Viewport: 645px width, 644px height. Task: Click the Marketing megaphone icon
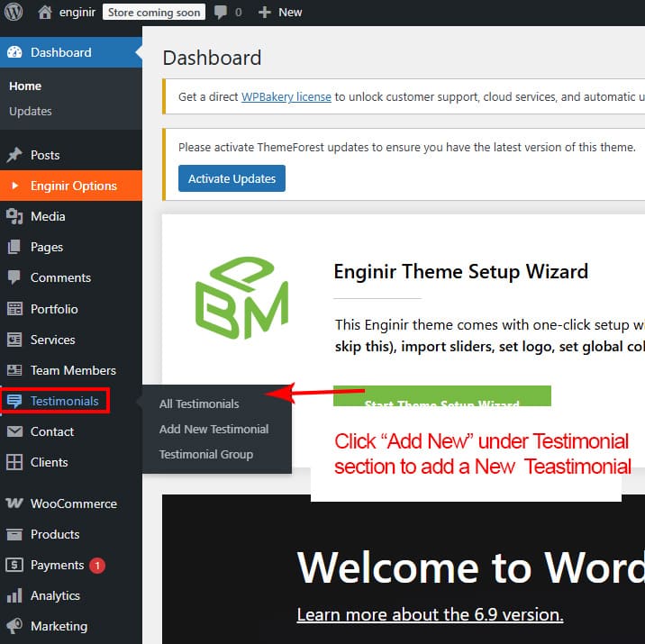tap(14, 626)
